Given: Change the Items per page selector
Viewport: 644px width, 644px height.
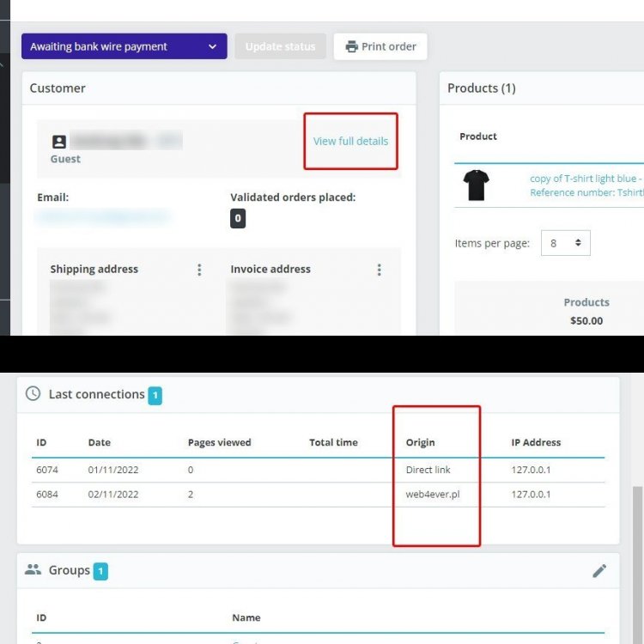Looking at the screenshot, I should [x=566, y=243].
